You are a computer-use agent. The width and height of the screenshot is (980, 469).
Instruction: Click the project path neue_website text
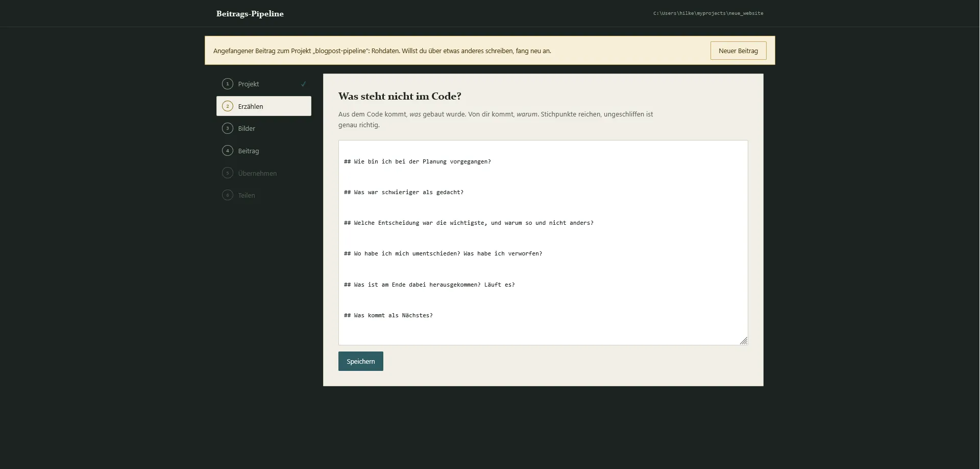pos(708,13)
